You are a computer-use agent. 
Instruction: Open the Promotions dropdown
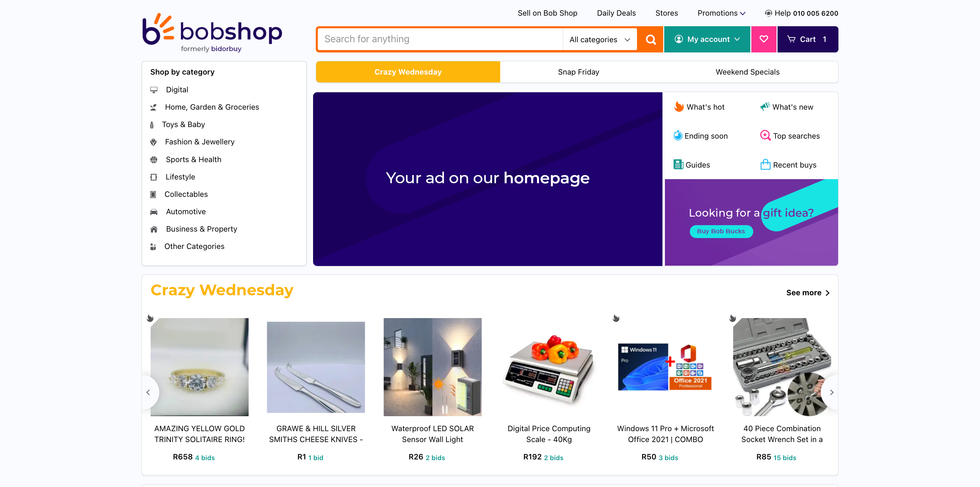click(721, 13)
